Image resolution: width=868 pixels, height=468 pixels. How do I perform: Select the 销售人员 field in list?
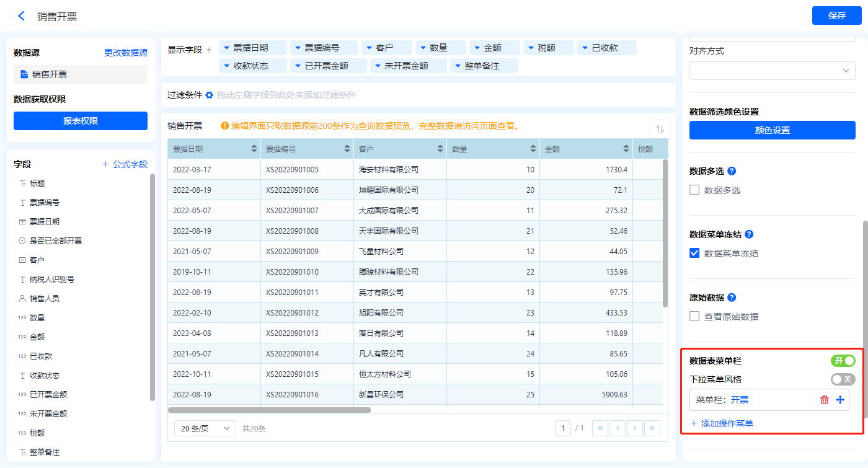pyautogui.click(x=45, y=299)
